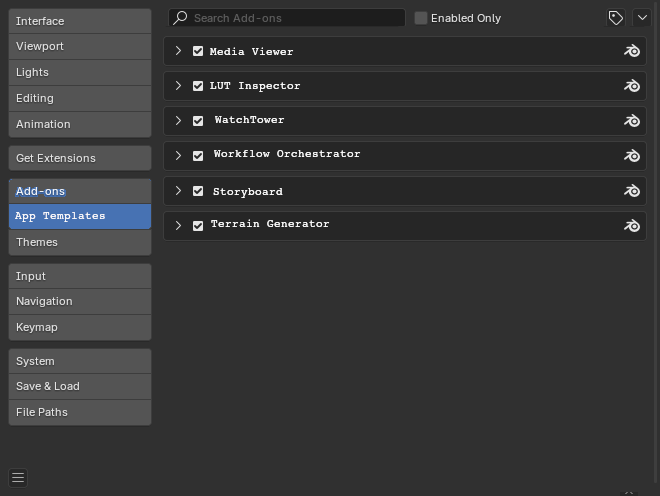
Task: Uncheck the Workflow Orchestrator add-on
Action: pyautogui.click(x=198, y=156)
